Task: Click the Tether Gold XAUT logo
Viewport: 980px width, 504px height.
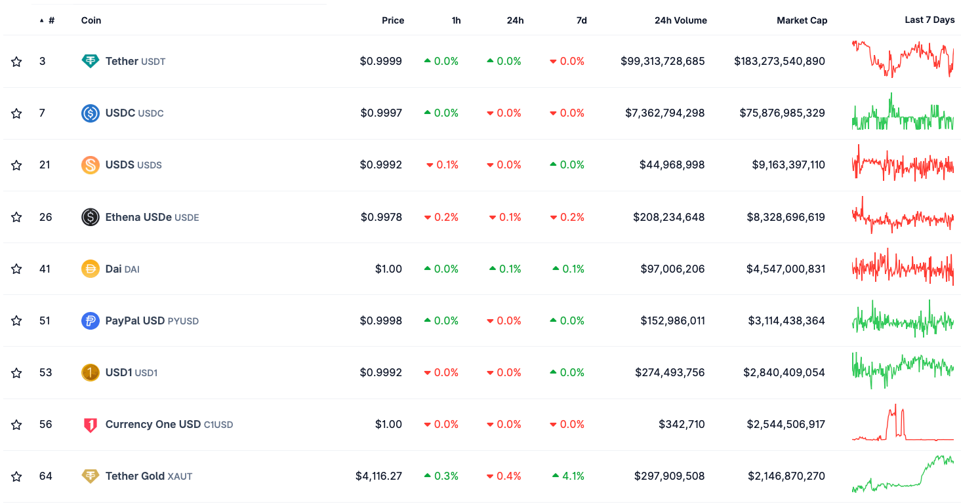Action: tap(90, 476)
